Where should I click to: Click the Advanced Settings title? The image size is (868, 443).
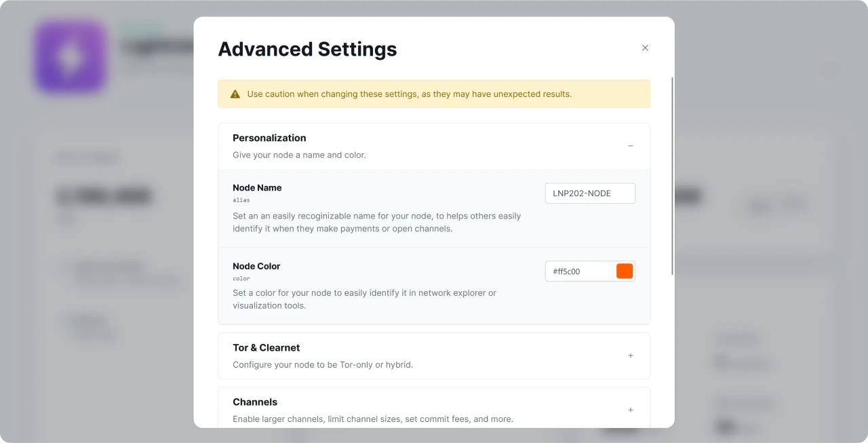pyautogui.click(x=307, y=49)
